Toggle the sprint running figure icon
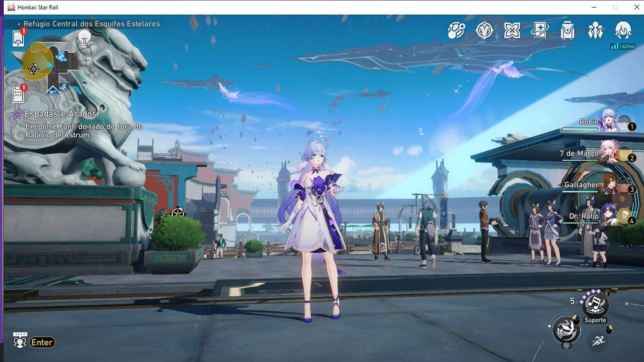Screen dimensions: 644x362 (x=598, y=341)
